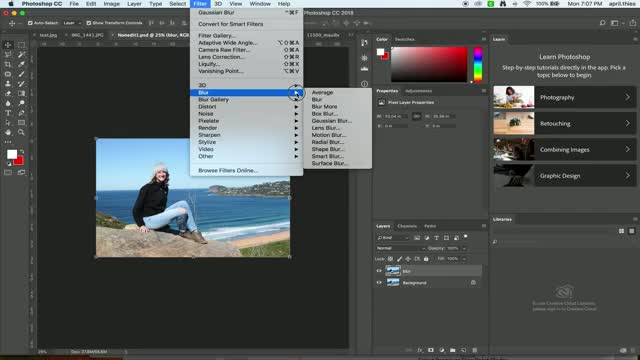Hide the Background layer eye icon

[379, 282]
